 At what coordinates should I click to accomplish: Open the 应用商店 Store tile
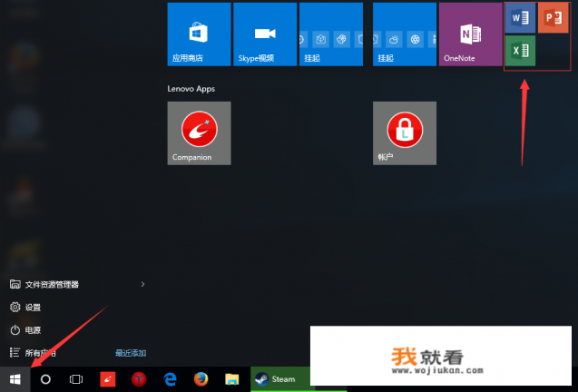point(199,34)
